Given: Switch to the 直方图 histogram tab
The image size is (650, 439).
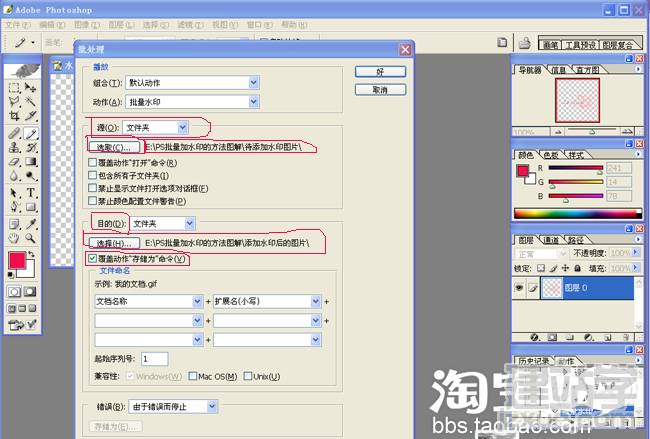Looking at the screenshot, I should tap(588, 70).
